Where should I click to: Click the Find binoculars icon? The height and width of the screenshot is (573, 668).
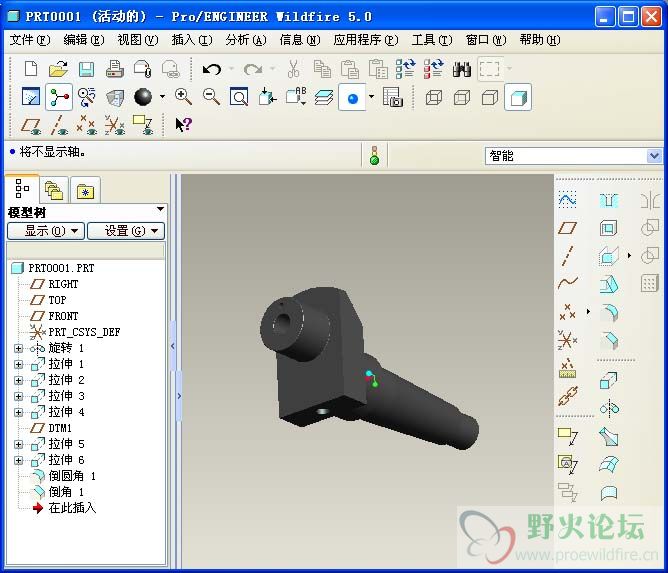(461, 69)
